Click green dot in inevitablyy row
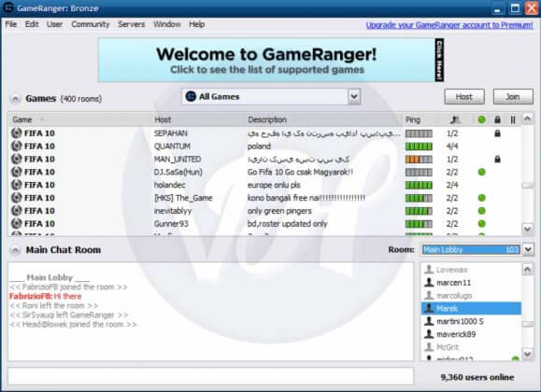 (x=482, y=211)
